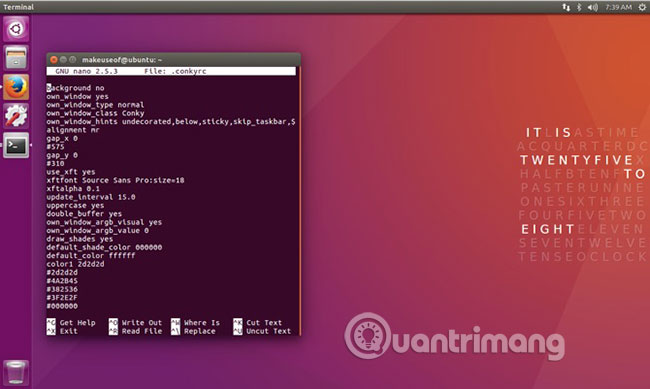Open the network indicator in top panel
The width and height of the screenshot is (650, 389).
[x=566, y=7]
